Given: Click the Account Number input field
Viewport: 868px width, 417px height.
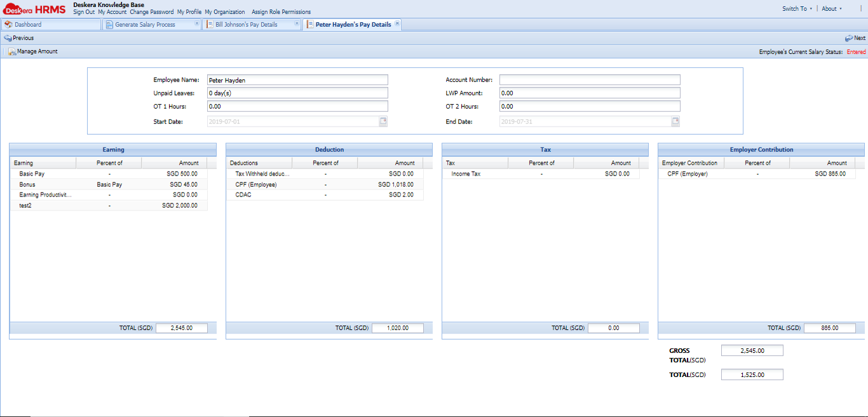Looking at the screenshot, I should [x=589, y=79].
